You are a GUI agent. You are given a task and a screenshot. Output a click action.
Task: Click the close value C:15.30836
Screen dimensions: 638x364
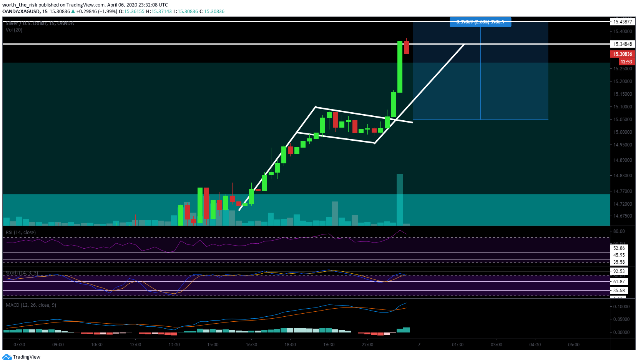212,12
